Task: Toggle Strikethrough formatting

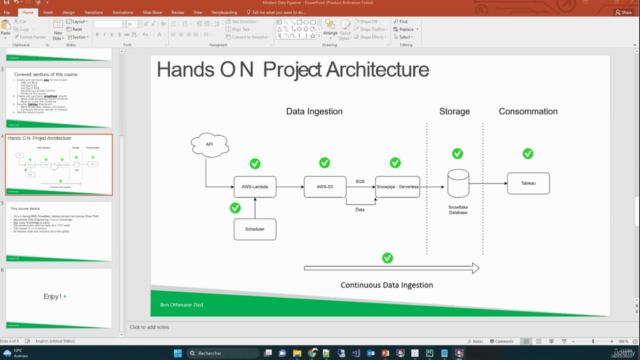Action: tap(127, 35)
